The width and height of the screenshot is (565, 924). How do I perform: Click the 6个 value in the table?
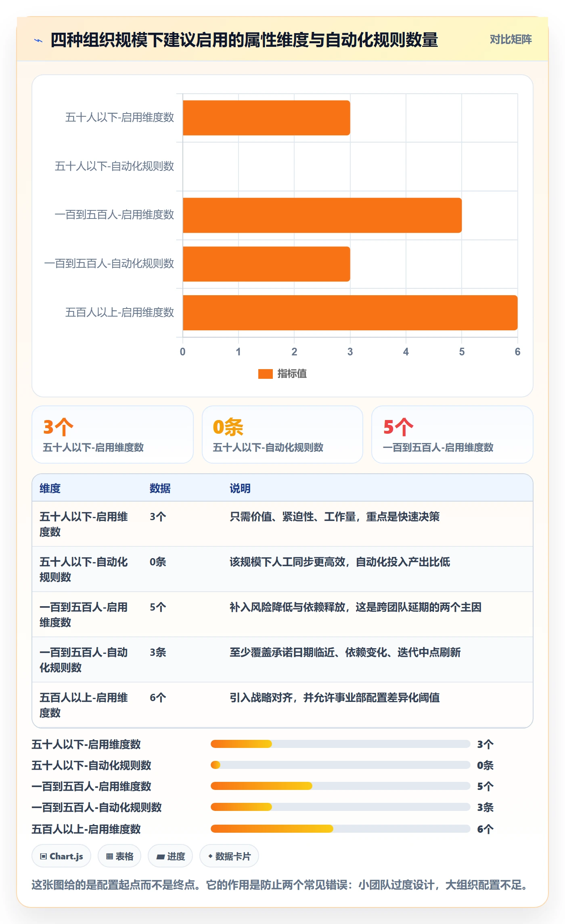158,697
